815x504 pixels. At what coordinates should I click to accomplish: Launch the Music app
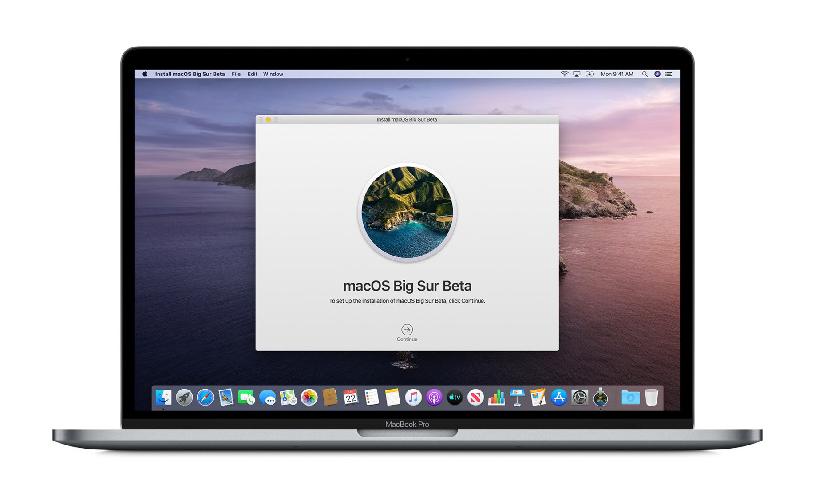413,397
